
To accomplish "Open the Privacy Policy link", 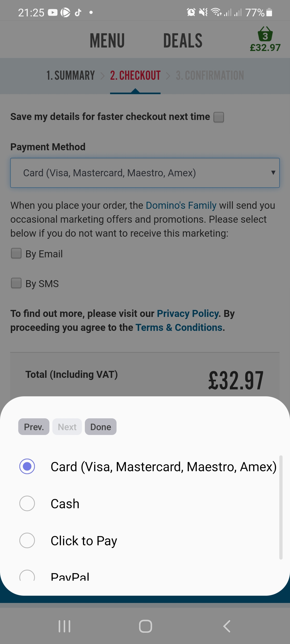I will tap(188, 313).
